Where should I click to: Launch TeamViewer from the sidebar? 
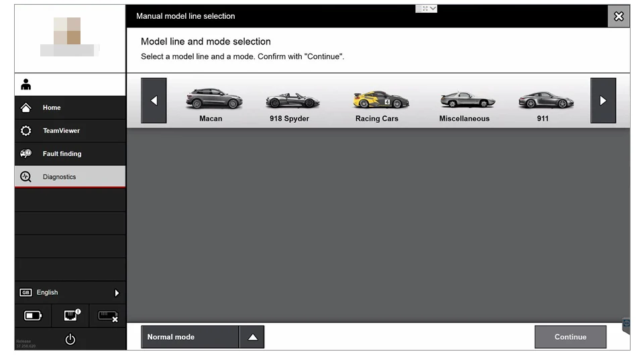pyautogui.click(x=70, y=131)
